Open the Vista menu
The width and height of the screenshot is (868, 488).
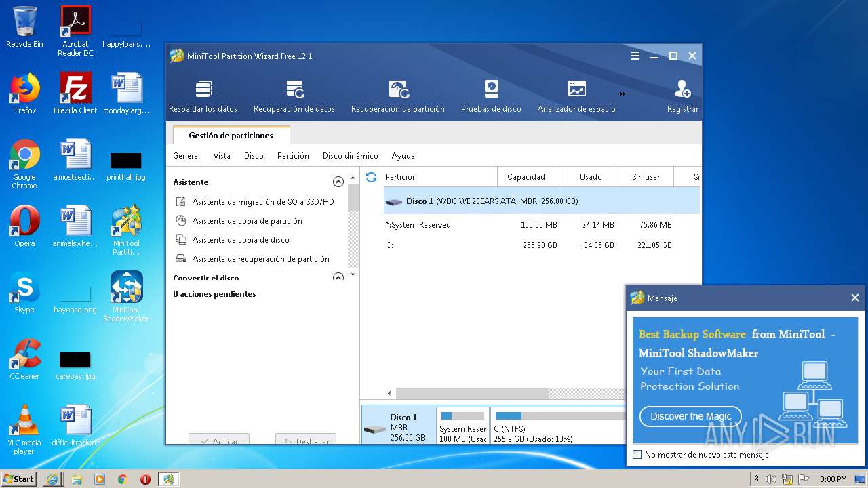222,156
